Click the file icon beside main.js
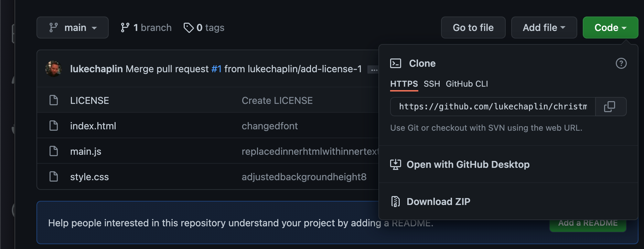The width and height of the screenshot is (644, 249). (54, 151)
